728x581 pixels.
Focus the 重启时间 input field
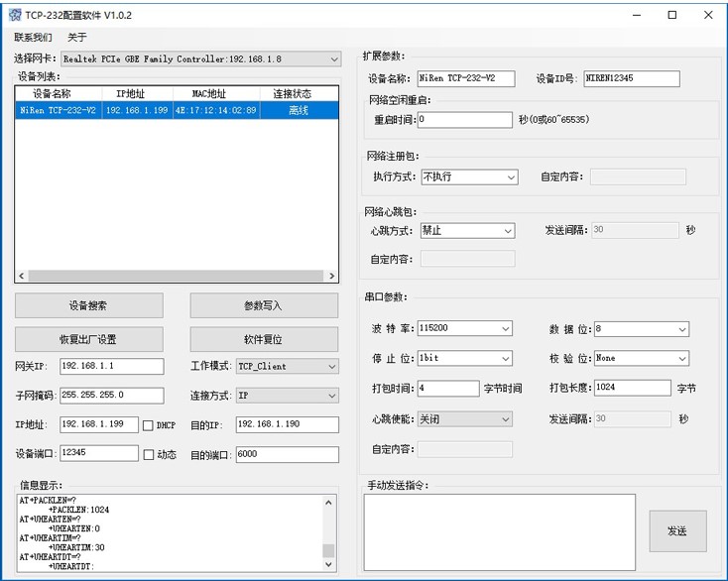[465, 119]
